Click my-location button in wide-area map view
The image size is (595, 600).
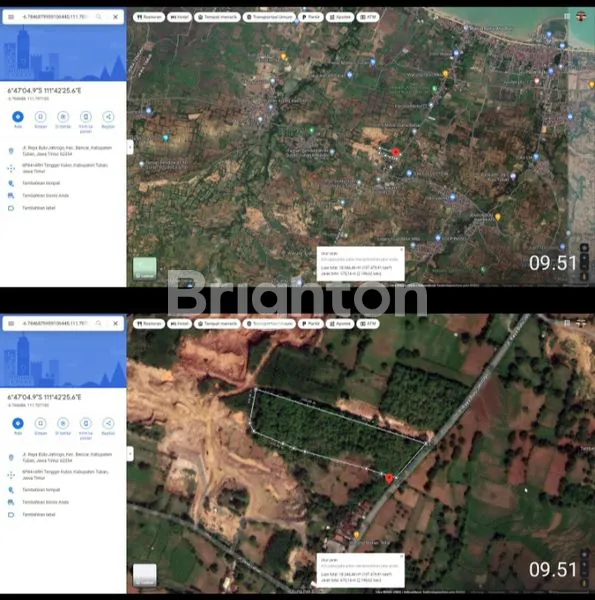pos(584,248)
